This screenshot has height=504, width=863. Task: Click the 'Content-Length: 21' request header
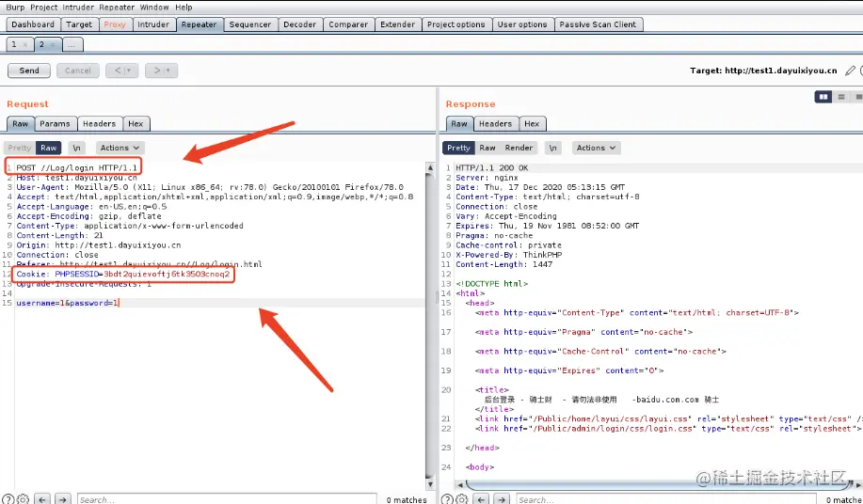click(x=60, y=235)
